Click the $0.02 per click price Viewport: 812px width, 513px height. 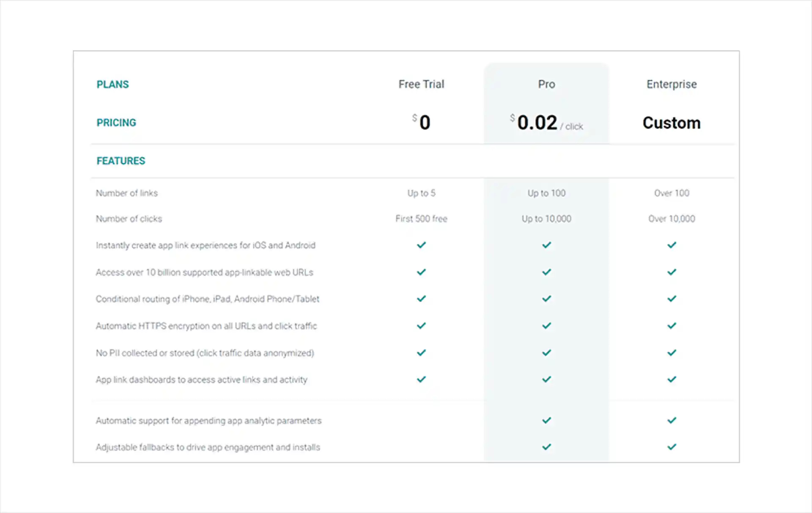point(538,123)
